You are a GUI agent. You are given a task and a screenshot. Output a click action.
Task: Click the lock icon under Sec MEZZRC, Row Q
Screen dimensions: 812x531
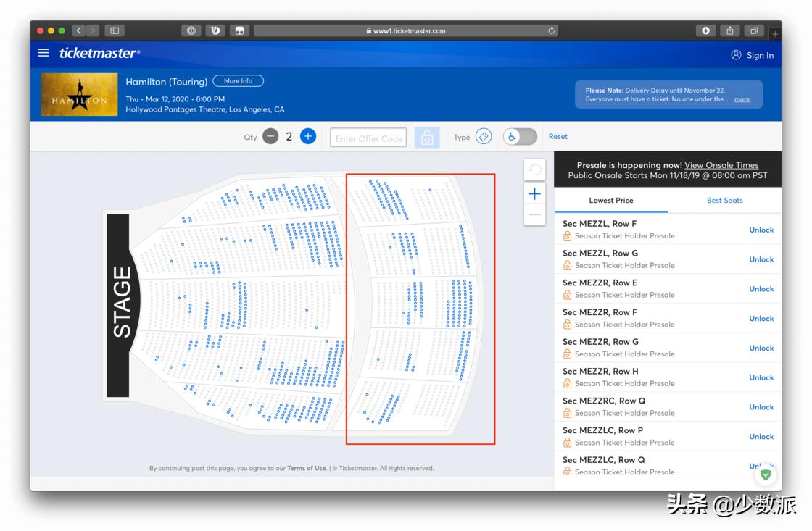(568, 413)
